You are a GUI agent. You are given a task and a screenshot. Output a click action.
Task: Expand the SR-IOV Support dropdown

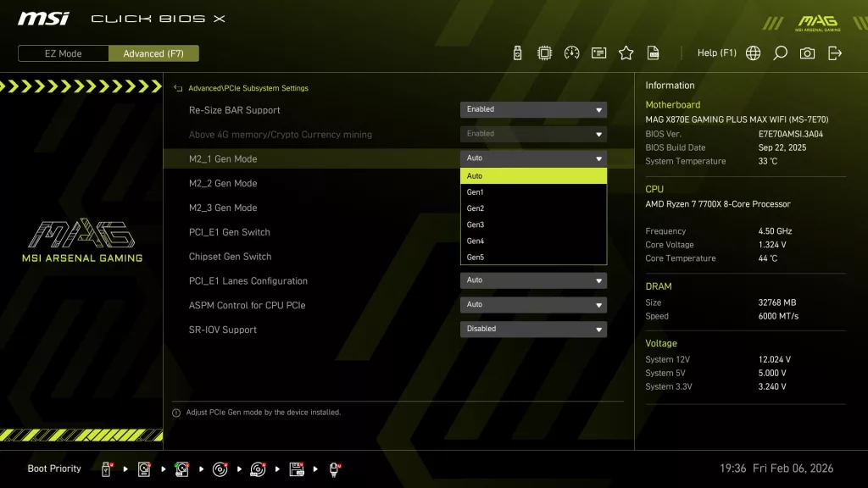532,329
